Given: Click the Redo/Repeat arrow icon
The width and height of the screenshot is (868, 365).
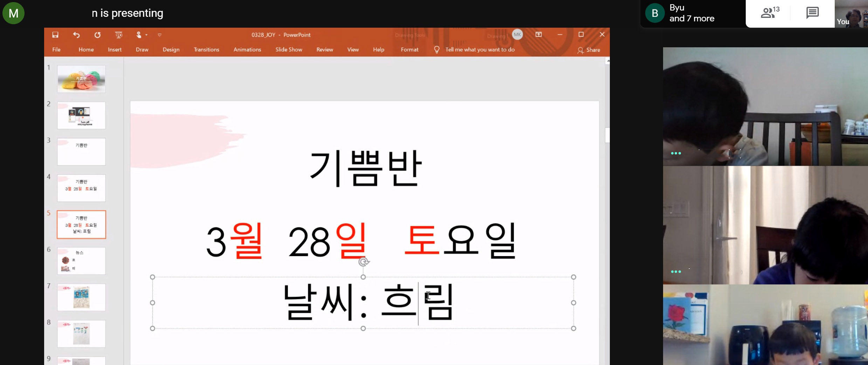Looking at the screenshot, I should (97, 35).
